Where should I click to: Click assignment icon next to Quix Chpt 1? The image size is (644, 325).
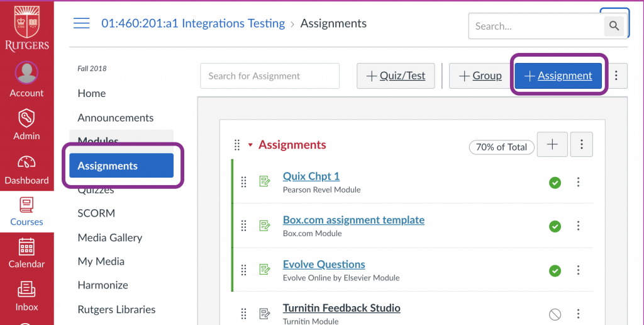tap(265, 181)
